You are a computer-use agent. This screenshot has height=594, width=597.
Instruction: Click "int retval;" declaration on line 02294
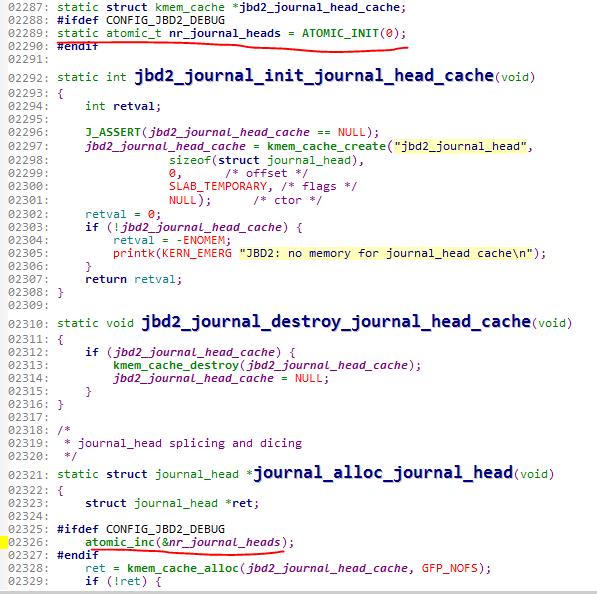[123, 106]
